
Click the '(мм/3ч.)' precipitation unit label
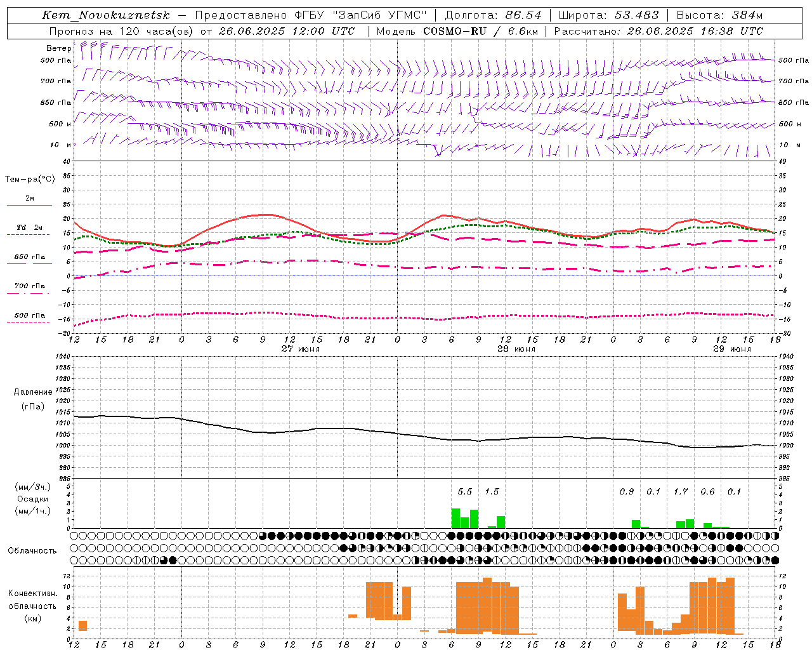pyautogui.click(x=32, y=487)
